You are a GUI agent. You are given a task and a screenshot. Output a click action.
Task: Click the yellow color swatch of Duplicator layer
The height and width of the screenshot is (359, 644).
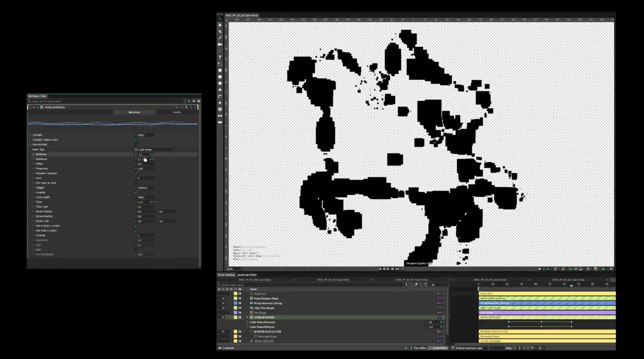click(x=235, y=294)
